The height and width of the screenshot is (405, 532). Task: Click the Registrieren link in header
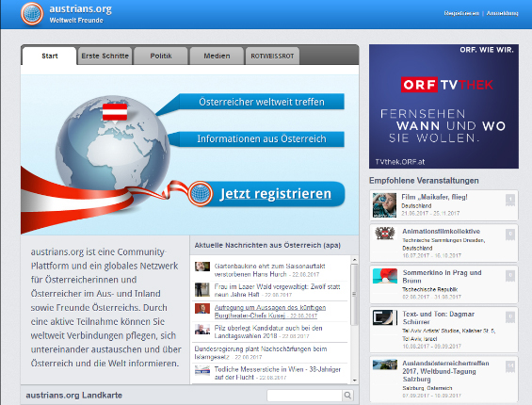461,13
